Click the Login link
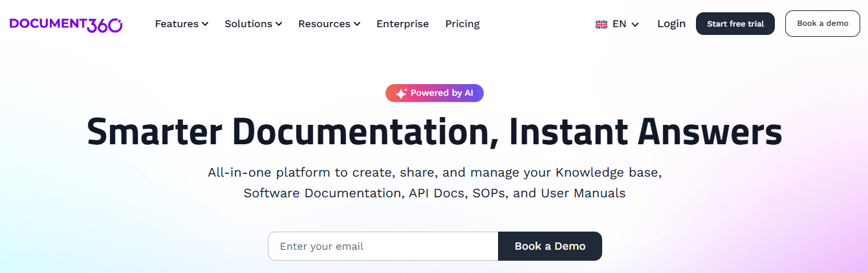 click(671, 24)
